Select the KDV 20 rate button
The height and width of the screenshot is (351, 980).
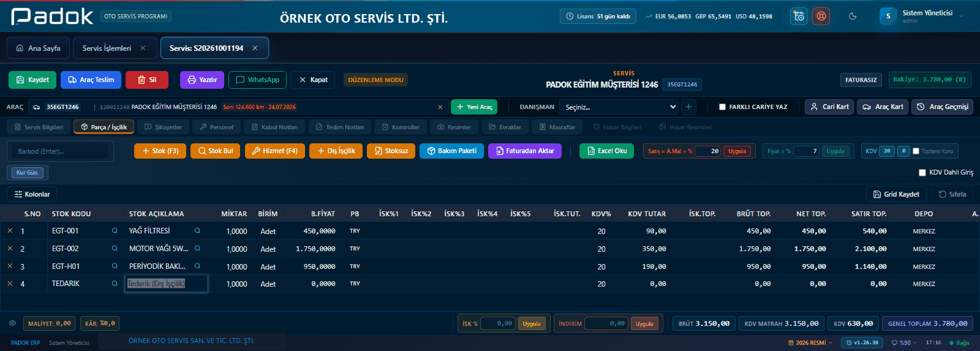click(886, 151)
